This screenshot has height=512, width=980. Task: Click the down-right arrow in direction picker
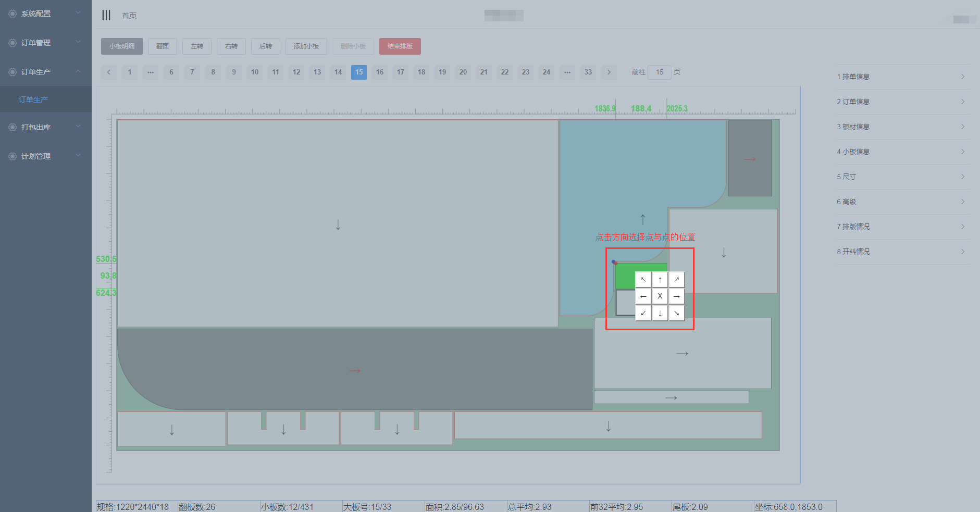676,313
